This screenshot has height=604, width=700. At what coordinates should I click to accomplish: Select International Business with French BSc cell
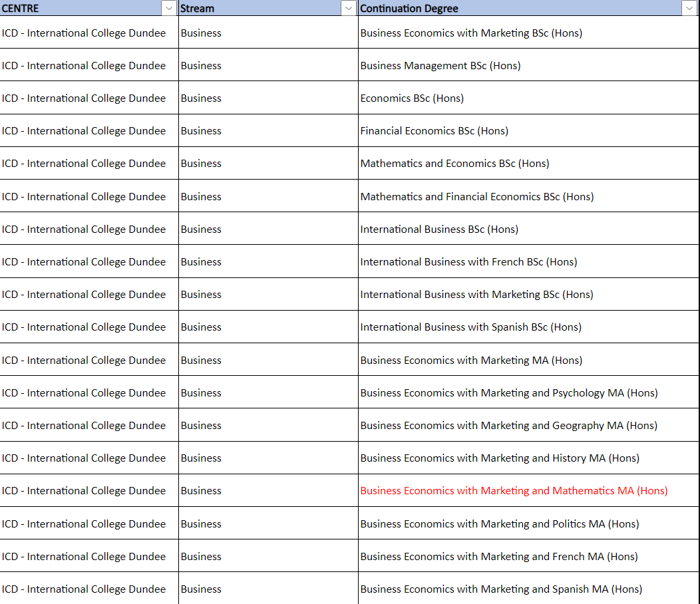[528, 261]
